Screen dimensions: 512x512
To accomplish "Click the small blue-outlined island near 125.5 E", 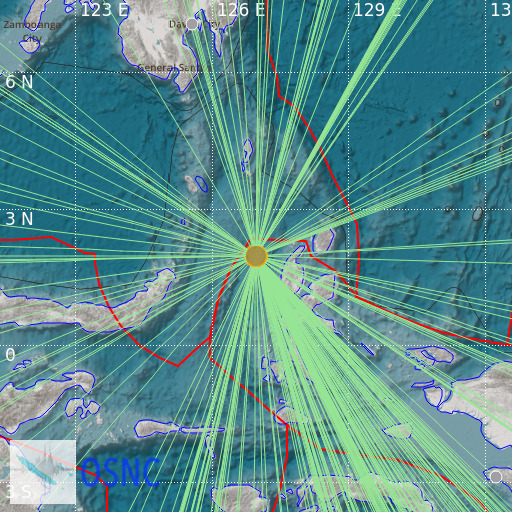I will 201,184.
